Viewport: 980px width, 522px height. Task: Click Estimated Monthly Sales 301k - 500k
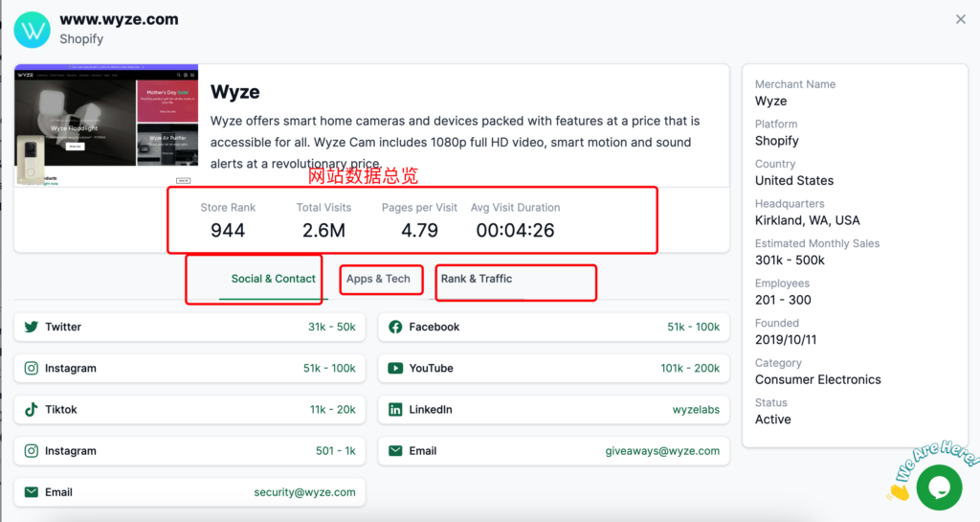tap(790, 261)
